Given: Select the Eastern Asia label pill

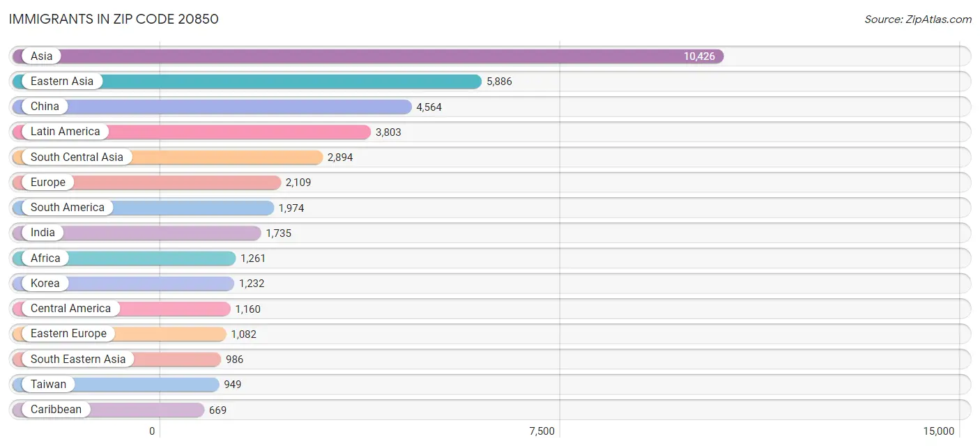Looking at the screenshot, I should coord(61,81).
